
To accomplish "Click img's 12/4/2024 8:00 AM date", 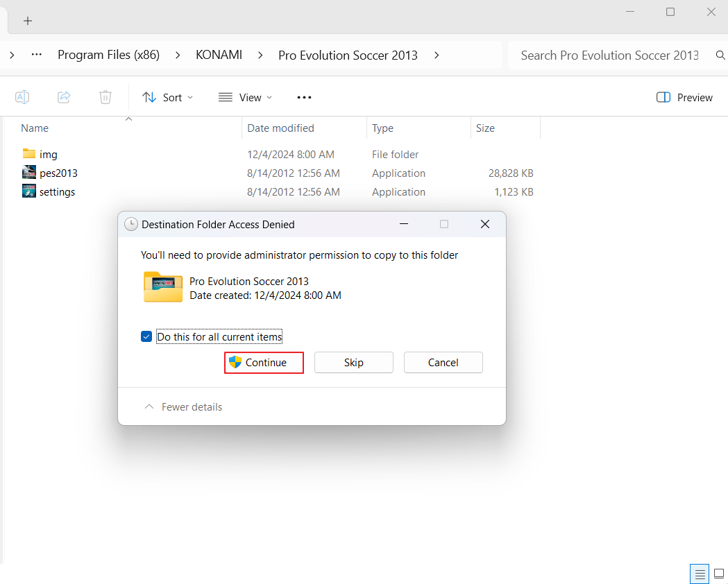I will click(291, 155).
